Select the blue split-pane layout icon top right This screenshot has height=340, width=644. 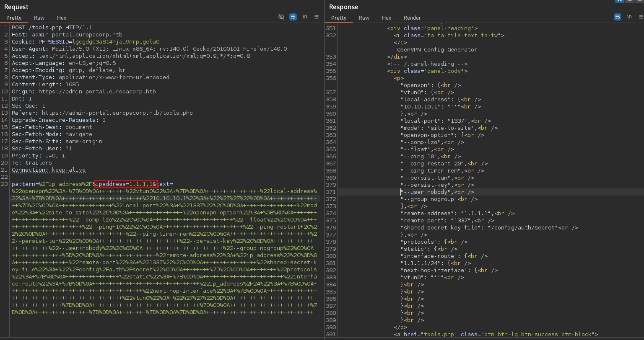[620, 2]
